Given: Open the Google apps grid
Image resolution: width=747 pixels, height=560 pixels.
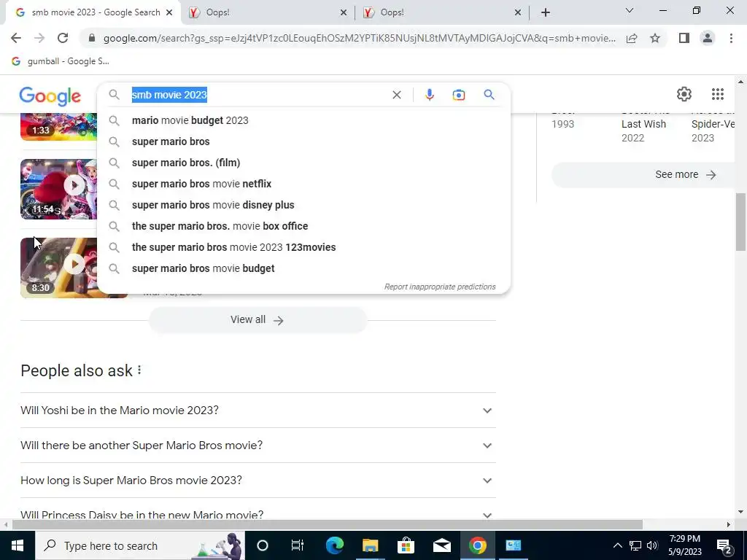Looking at the screenshot, I should 718,94.
